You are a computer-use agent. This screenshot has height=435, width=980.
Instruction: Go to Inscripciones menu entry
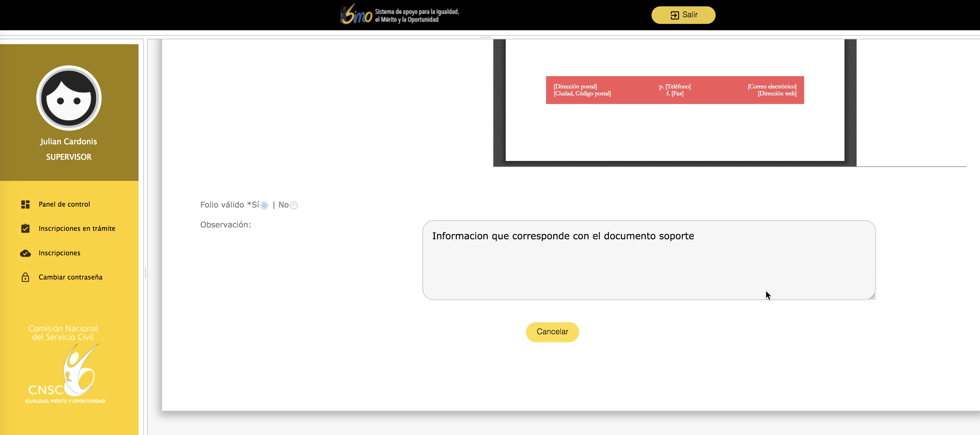click(x=59, y=253)
